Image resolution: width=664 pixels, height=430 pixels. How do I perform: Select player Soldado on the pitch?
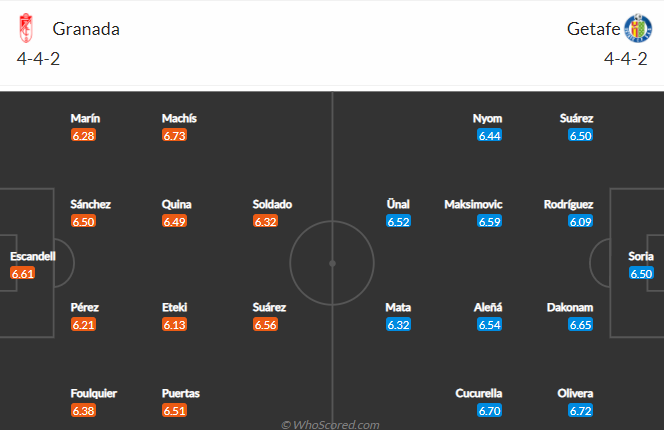[x=272, y=204]
